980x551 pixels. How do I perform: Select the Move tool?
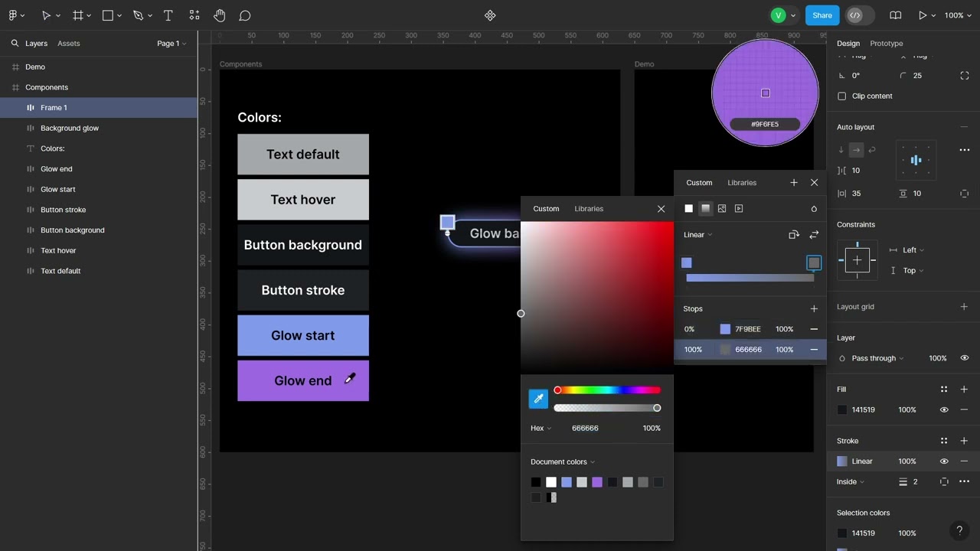click(x=46, y=15)
